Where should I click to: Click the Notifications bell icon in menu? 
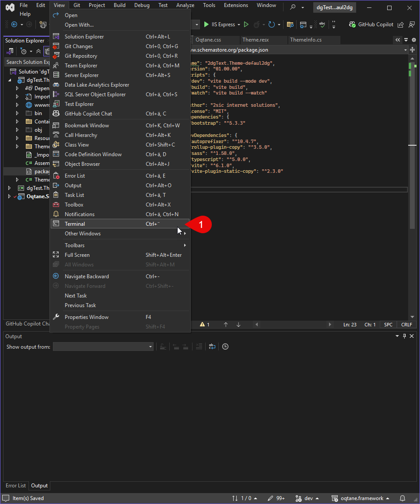(x=56, y=214)
